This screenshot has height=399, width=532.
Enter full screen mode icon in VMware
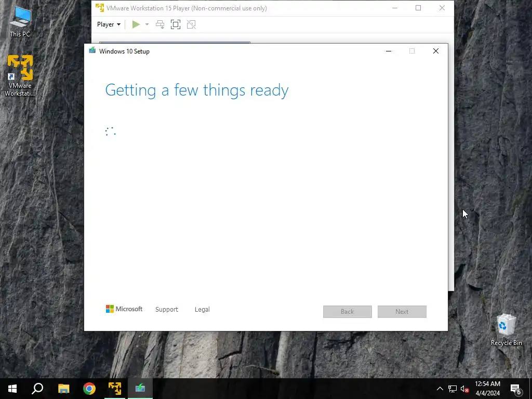[x=176, y=24]
